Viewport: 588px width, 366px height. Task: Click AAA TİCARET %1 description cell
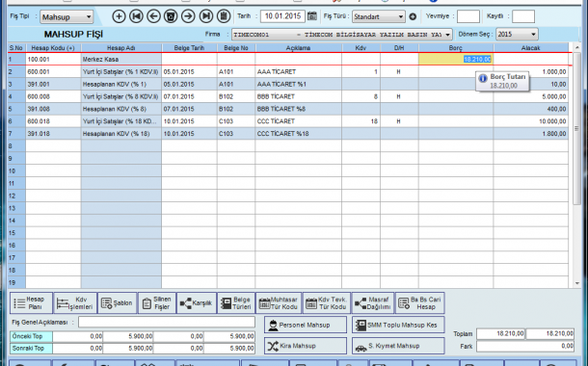(299, 85)
